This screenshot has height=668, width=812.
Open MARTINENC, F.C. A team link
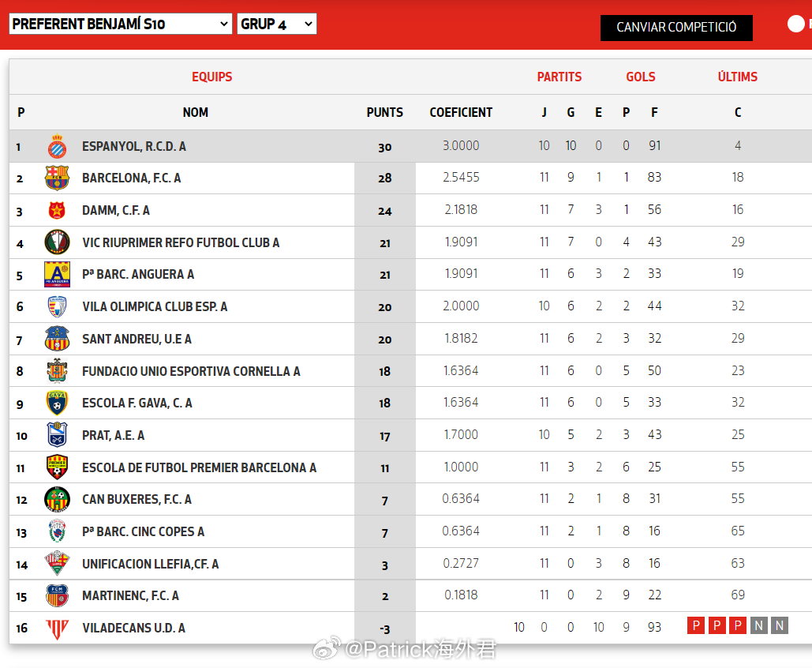point(130,595)
